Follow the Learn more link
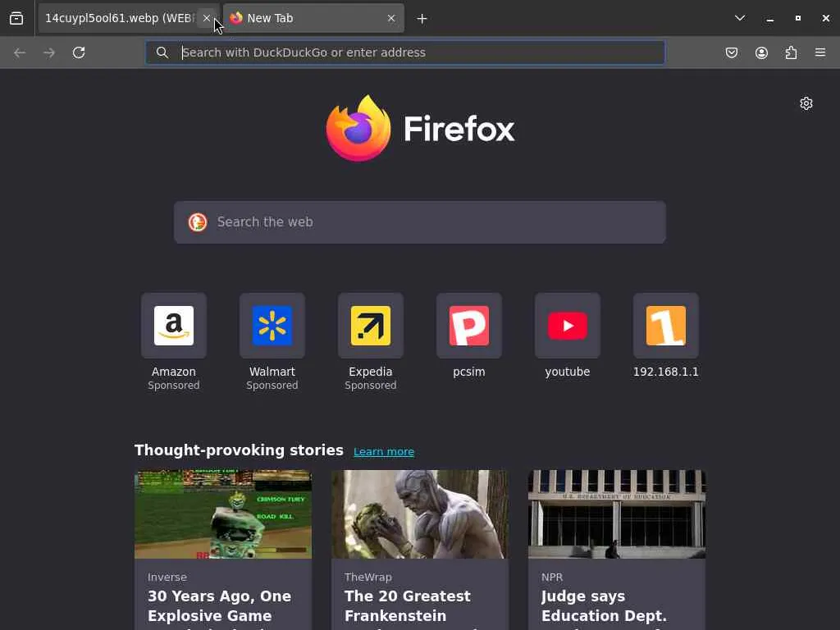The height and width of the screenshot is (630, 840). (384, 452)
